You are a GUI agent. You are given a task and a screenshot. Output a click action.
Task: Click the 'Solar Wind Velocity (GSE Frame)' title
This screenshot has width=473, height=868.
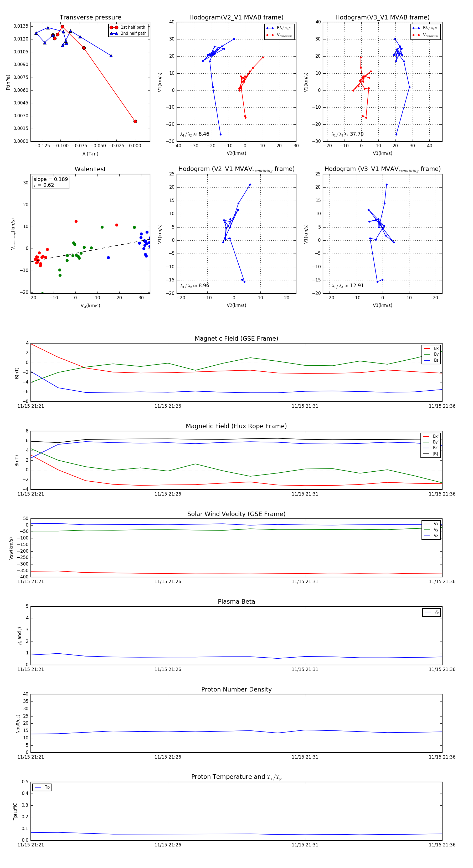236,514
